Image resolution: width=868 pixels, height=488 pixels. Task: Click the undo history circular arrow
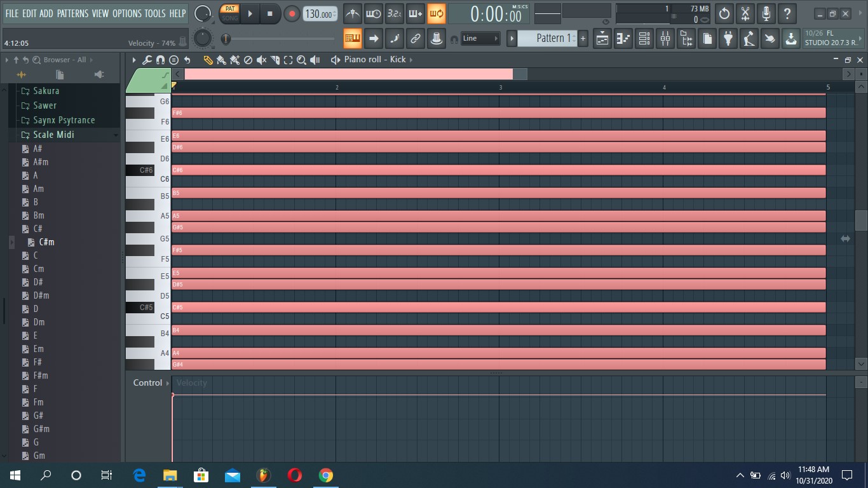[x=724, y=13]
